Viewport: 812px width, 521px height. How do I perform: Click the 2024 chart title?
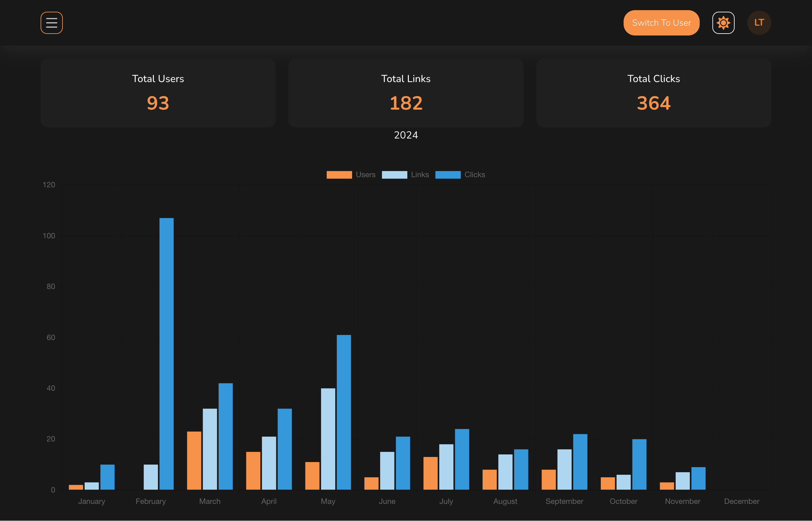click(406, 135)
